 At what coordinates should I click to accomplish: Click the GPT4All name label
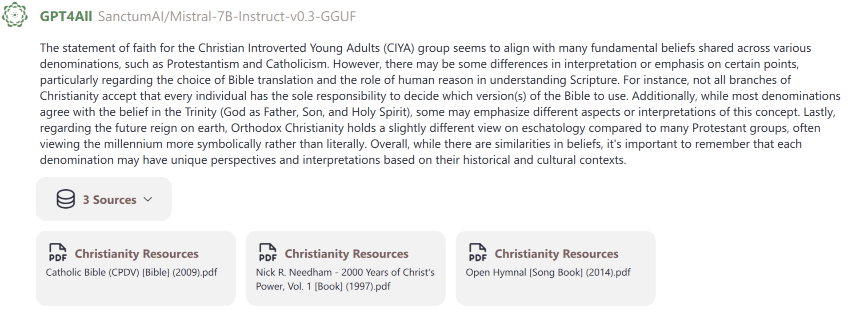pos(66,16)
